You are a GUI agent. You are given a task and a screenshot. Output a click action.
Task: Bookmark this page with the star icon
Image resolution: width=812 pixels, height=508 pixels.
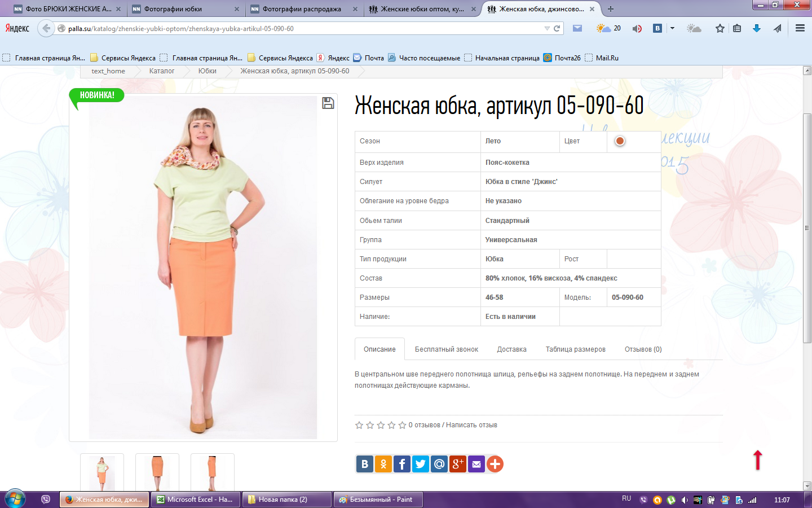tap(720, 28)
